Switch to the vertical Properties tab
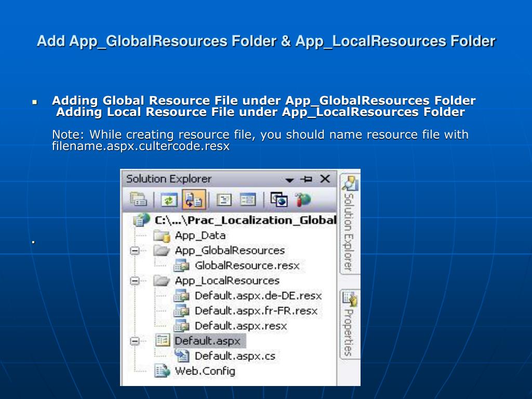This screenshot has width=532, height=399. tap(349, 325)
